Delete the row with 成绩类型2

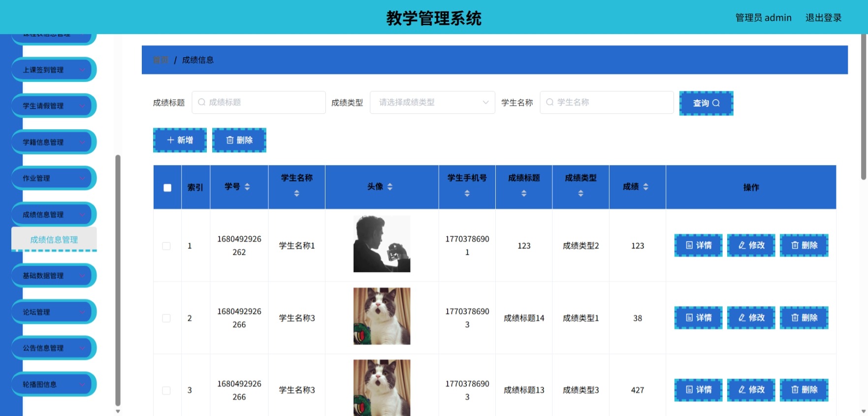(x=804, y=245)
